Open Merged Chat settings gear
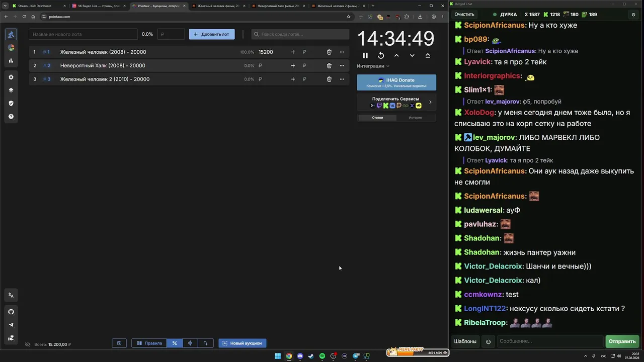 pyautogui.click(x=633, y=15)
